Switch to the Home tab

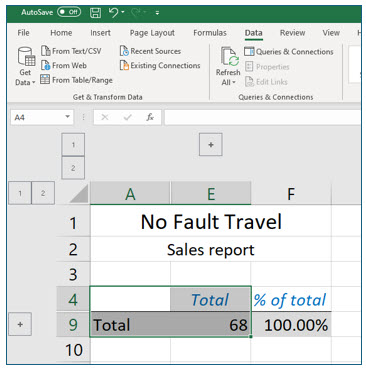point(61,33)
